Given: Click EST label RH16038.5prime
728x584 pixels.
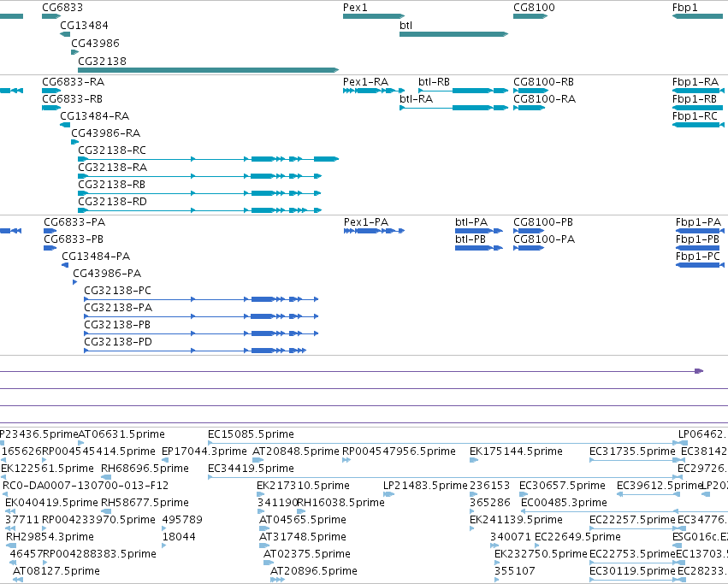Looking at the screenshot, I should point(340,503).
